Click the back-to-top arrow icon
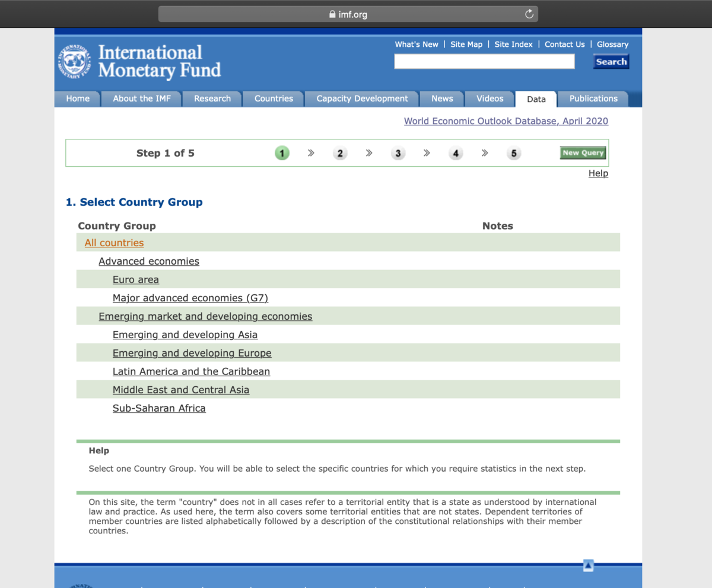The width and height of the screenshot is (712, 588). point(588,566)
